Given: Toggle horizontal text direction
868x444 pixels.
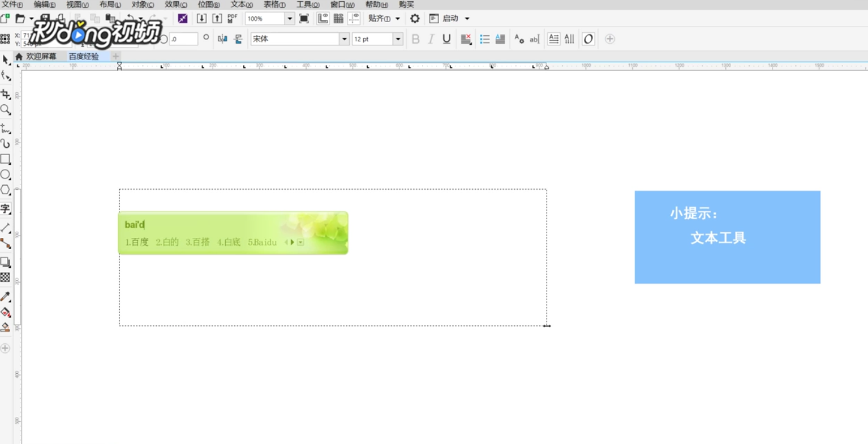Looking at the screenshot, I should [554, 39].
